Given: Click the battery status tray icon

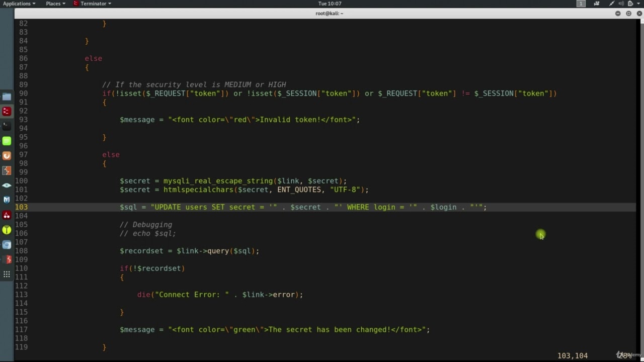Looking at the screenshot, I should click(x=630, y=4).
